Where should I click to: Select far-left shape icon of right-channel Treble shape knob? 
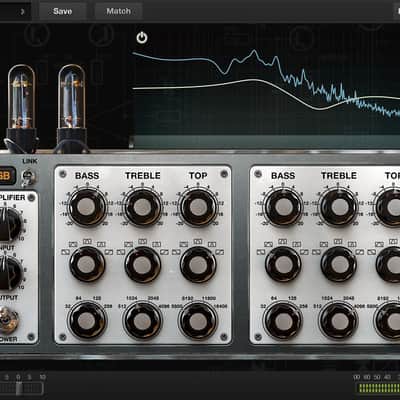coord(316,252)
